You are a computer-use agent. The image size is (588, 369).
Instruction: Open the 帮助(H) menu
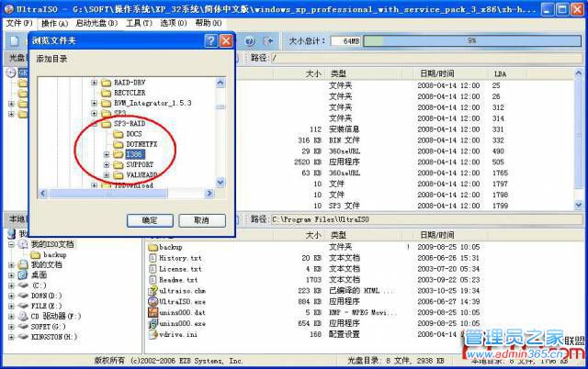209,23
